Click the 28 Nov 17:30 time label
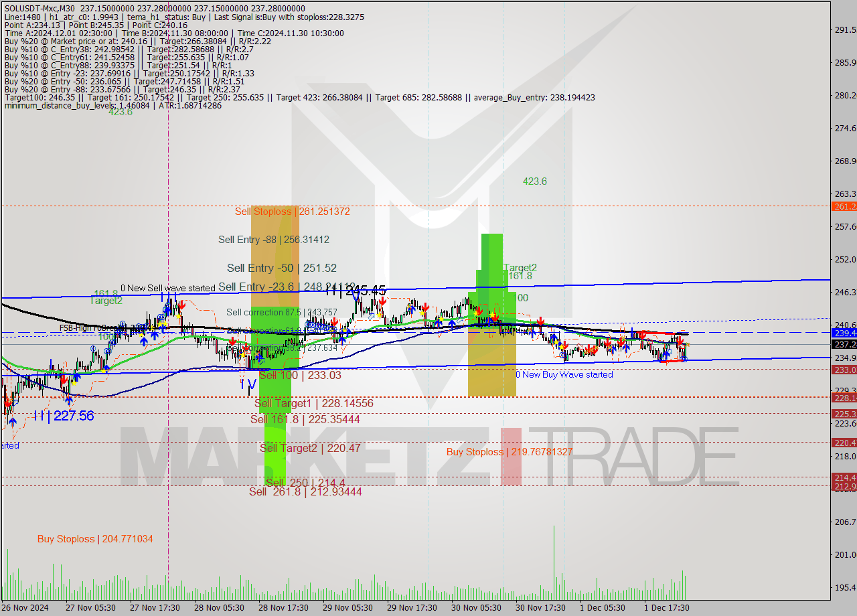 click(x=283, y=608)
